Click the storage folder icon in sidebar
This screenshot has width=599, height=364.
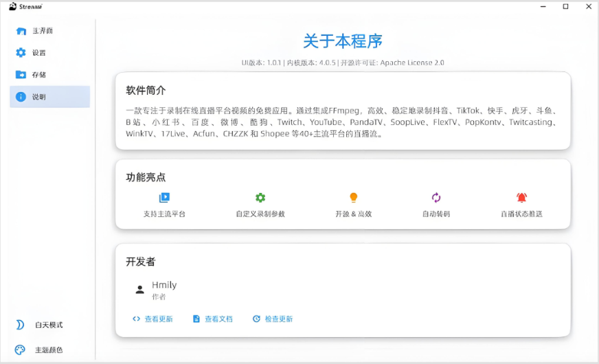point(21,74)
